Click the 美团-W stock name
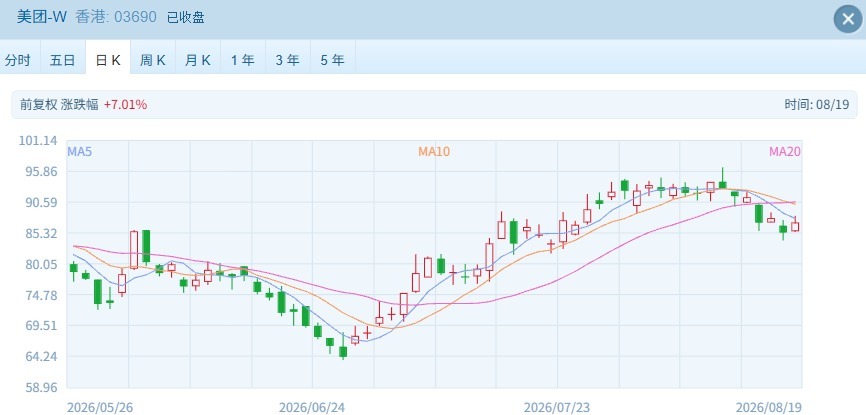This screenshot has height=415, width=866. [41, 17]
